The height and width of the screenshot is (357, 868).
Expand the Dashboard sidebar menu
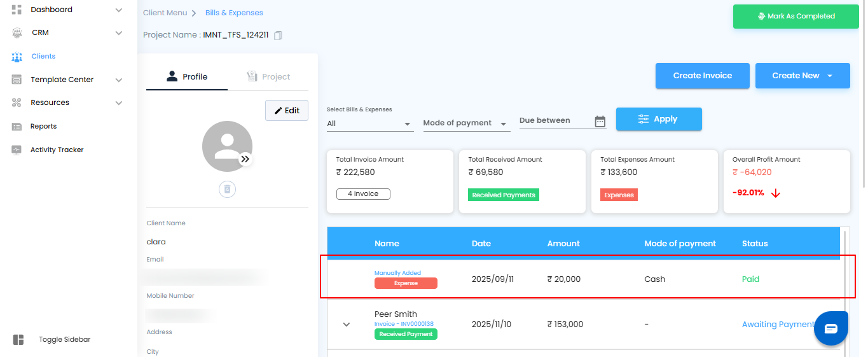(118, 10)
